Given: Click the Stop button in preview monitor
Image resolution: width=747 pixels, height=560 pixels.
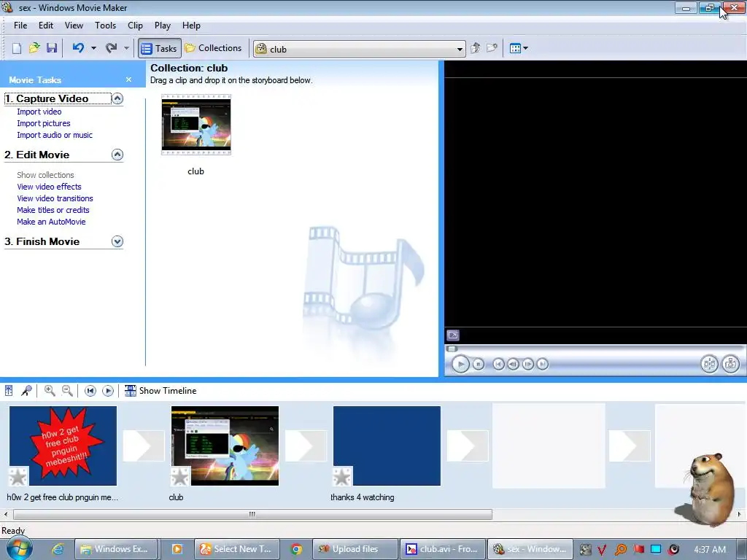Looking at the screenshot, I should tap(479, 365).
